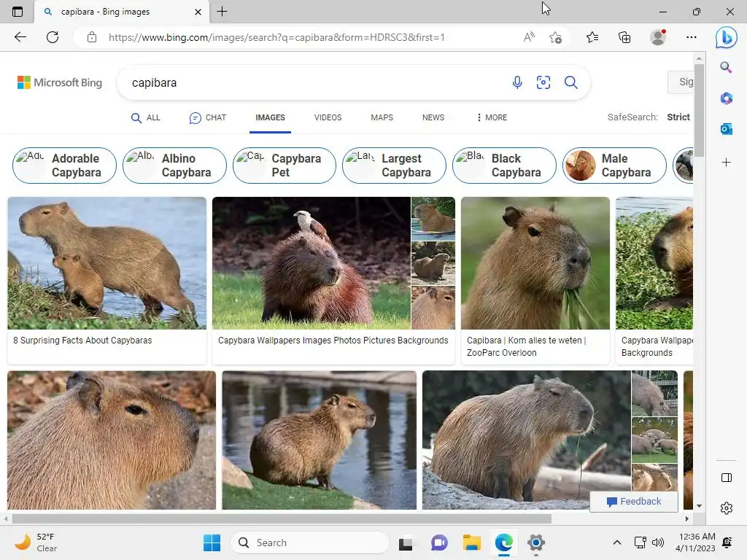
Task: Click the horizontal page scrollbar
Action: coord(282,518)
